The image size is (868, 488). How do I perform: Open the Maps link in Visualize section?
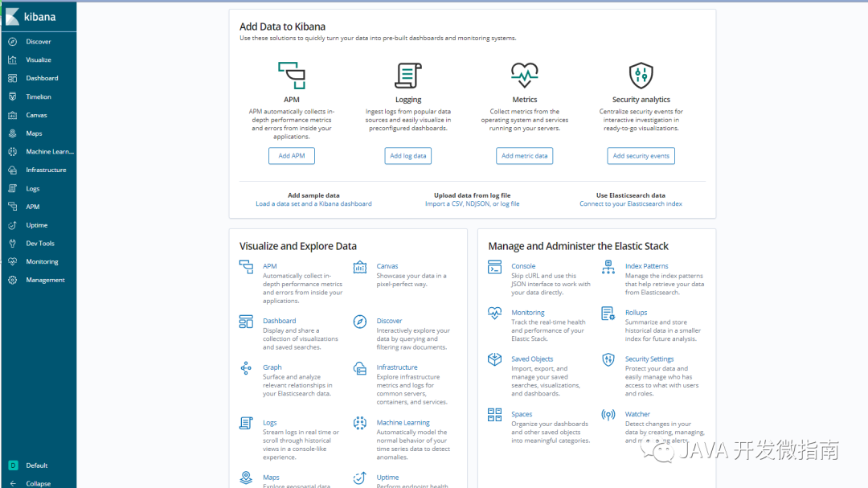pyautogui.click(x=271, y=478)
